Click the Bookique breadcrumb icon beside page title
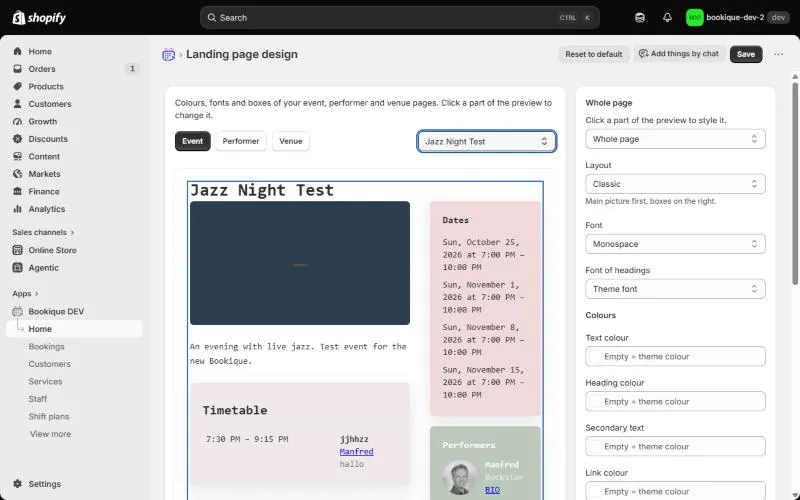Viewport: 800px width, 500px height. (168, 55)
